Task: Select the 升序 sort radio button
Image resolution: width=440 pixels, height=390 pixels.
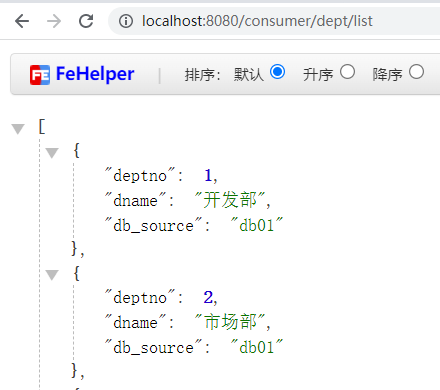Action: click(347, 72)
